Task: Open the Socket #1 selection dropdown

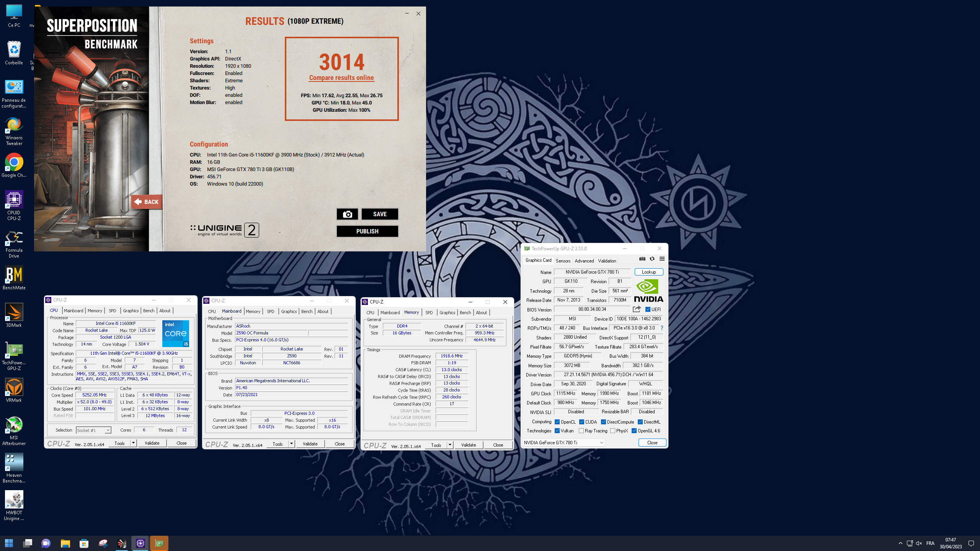Action: 93,430
